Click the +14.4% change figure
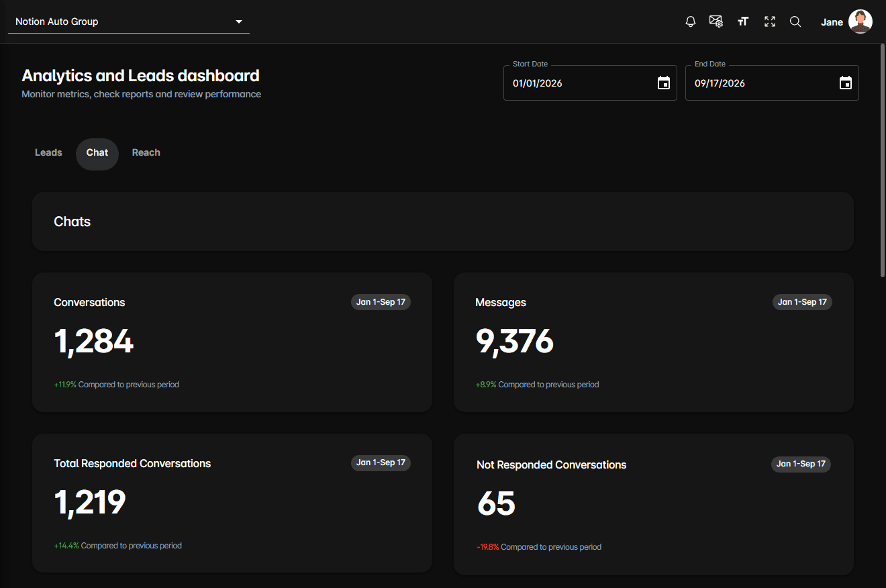The image size is (886, 588). tap(66, 546)
